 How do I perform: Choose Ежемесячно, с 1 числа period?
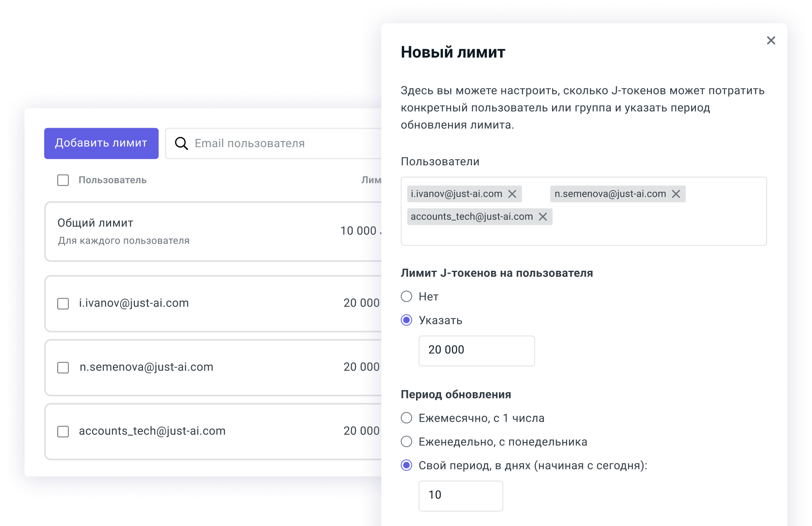pyautogui.click(x=406, y=418)
